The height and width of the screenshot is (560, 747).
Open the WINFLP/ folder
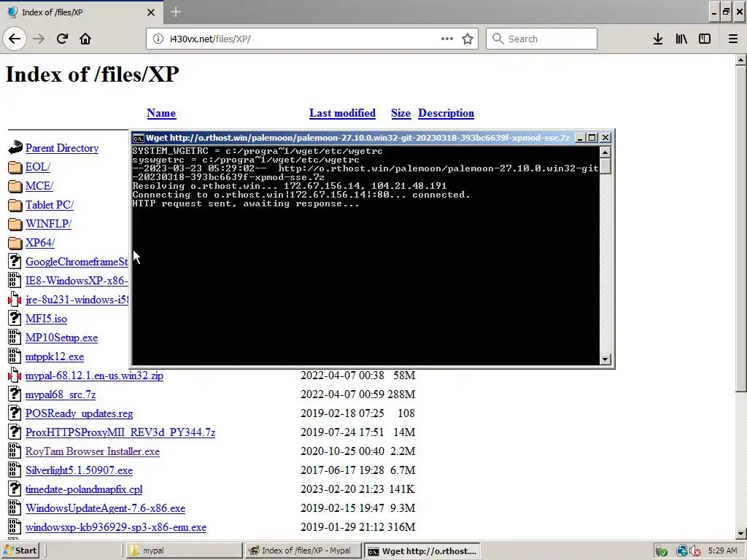pos(49,224)
